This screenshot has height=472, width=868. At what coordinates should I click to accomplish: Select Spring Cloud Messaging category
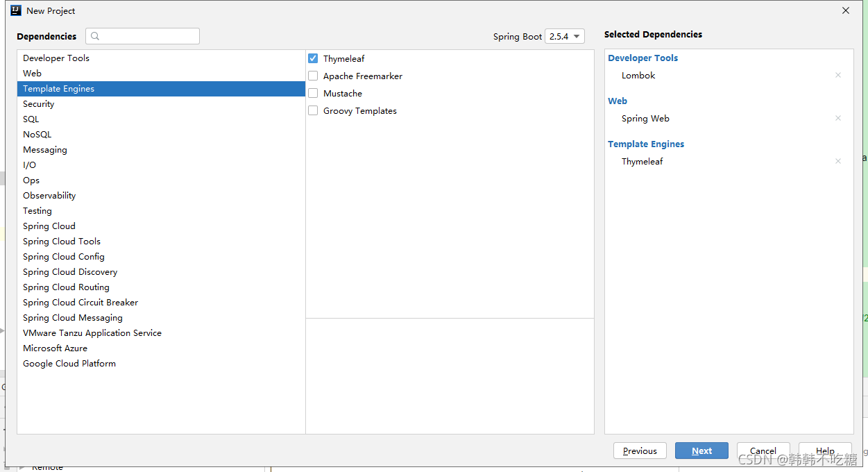tap(161, 318)
